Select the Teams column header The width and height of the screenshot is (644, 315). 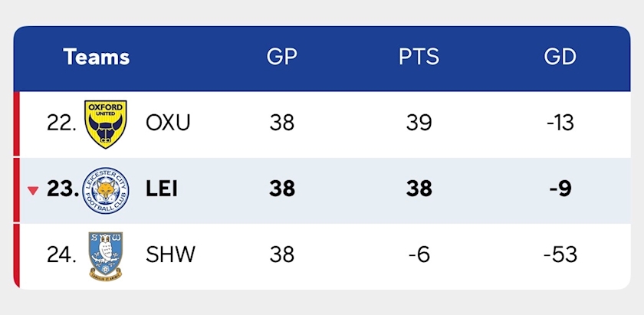point(97,57)
